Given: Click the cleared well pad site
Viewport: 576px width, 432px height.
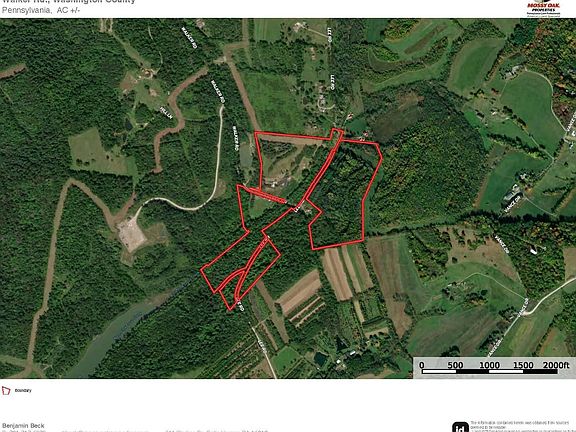Looking at the screenshot, I should pos(131,235).
